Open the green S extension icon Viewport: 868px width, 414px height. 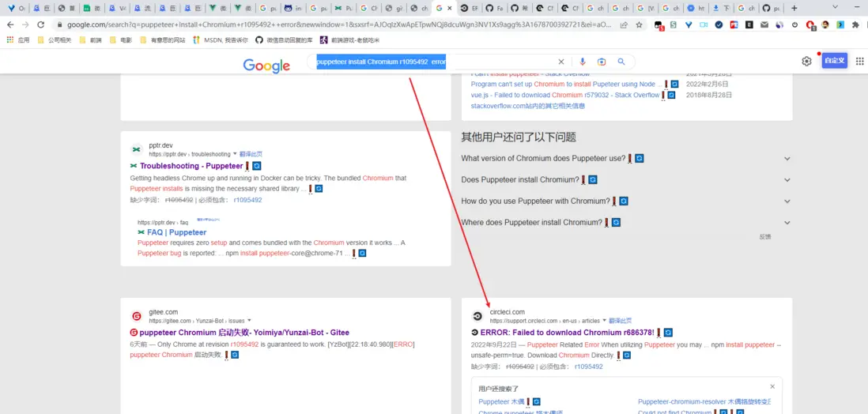[674, 25]
